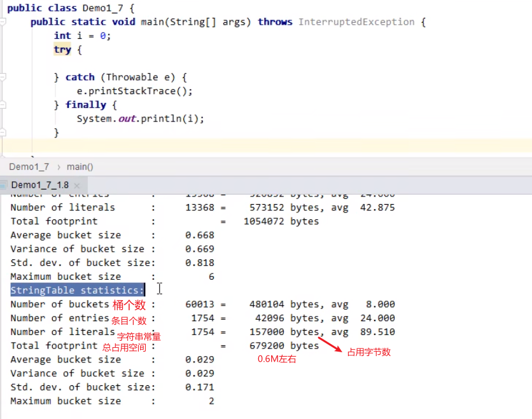Collapse the main method fold marker
Screen dimensions: 532x419
pos(3,22)
